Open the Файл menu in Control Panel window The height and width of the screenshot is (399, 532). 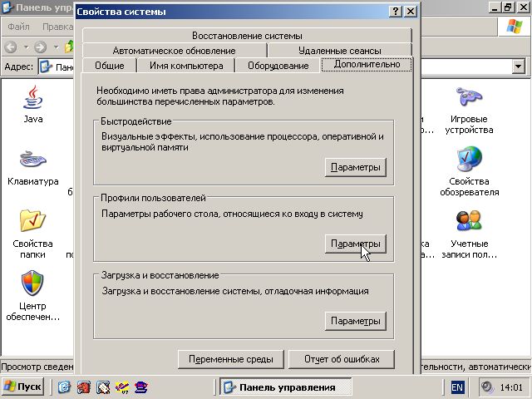18,27
